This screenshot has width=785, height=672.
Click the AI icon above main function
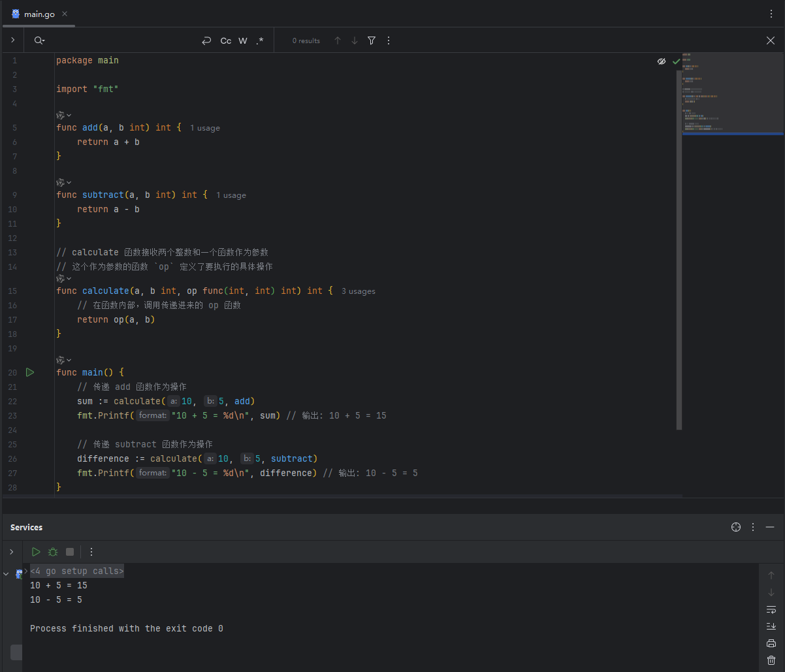click(60, 360)
